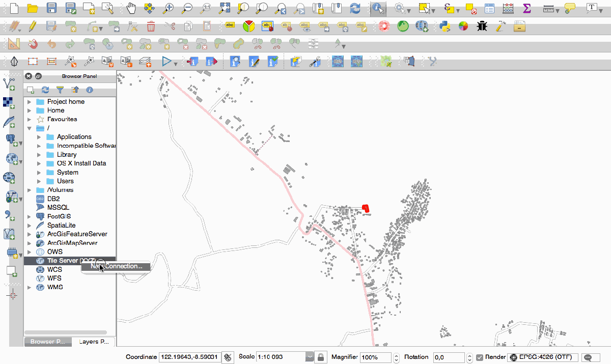Open the Field Calculator abacus icon
The height and width of the screenshot is (364, 611).
pyautogui.click(x=508, y=8)
